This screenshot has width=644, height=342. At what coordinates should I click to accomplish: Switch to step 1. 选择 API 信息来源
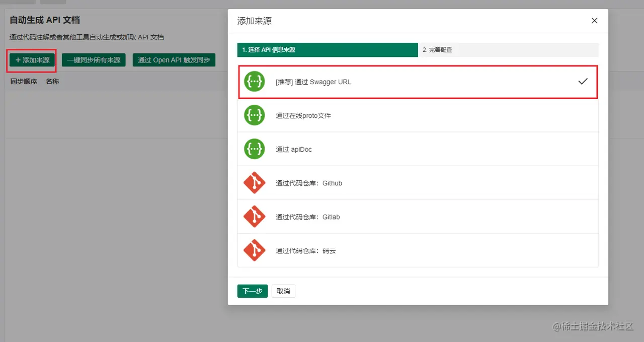(327, 49)
